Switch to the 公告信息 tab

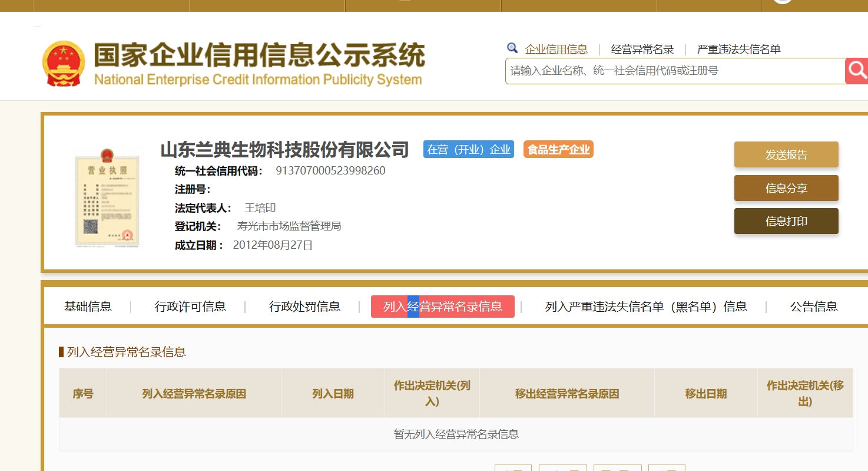814,307
